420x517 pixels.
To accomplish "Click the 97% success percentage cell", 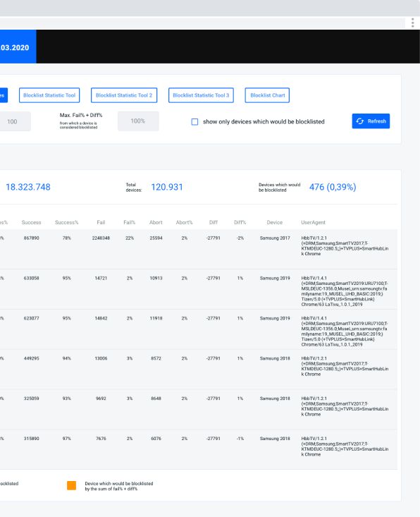I will 66,439.
